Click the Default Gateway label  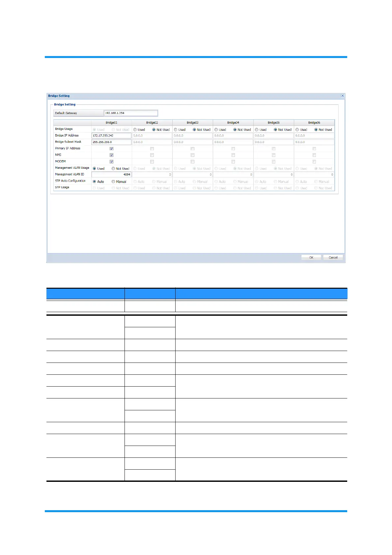coord(66,113)
